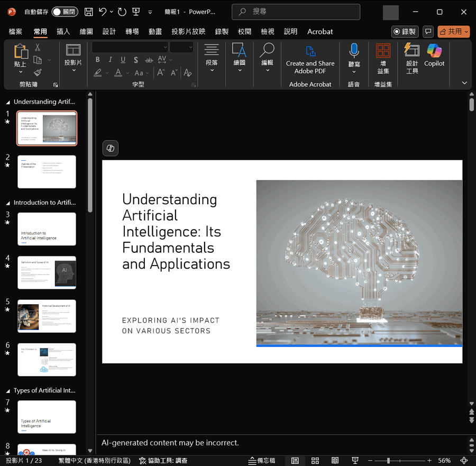Screen dimensions: 476x466
Task: Toggle Bold formatting
Action: 97,60
